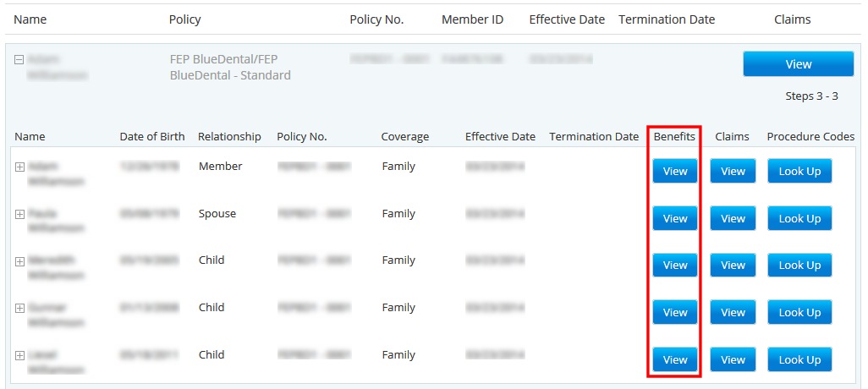Click the 'Benefits' column header
868x389 pixels.
click(674, 137)
